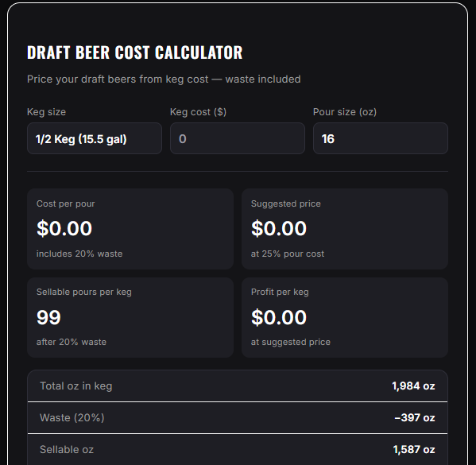This screenshot has height=465, width=476.
Task: Click the –397 oz waste value
Action: click(x=415, y=417)
